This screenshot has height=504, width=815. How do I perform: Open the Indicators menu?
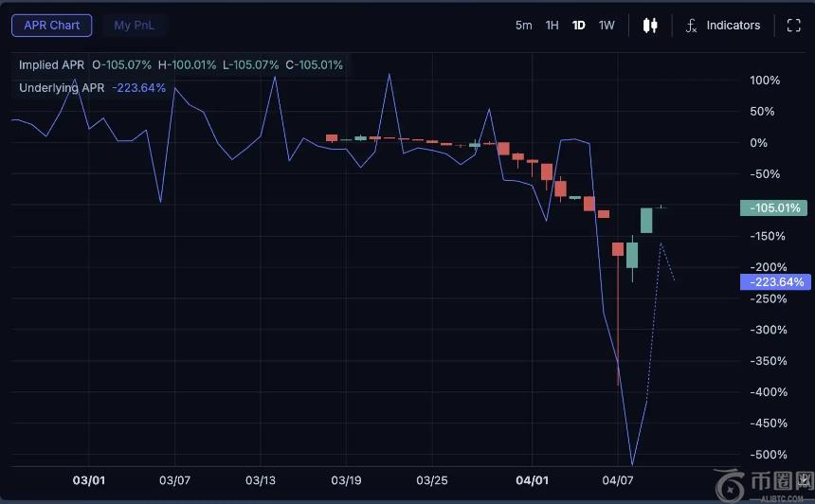click(733, 26)
